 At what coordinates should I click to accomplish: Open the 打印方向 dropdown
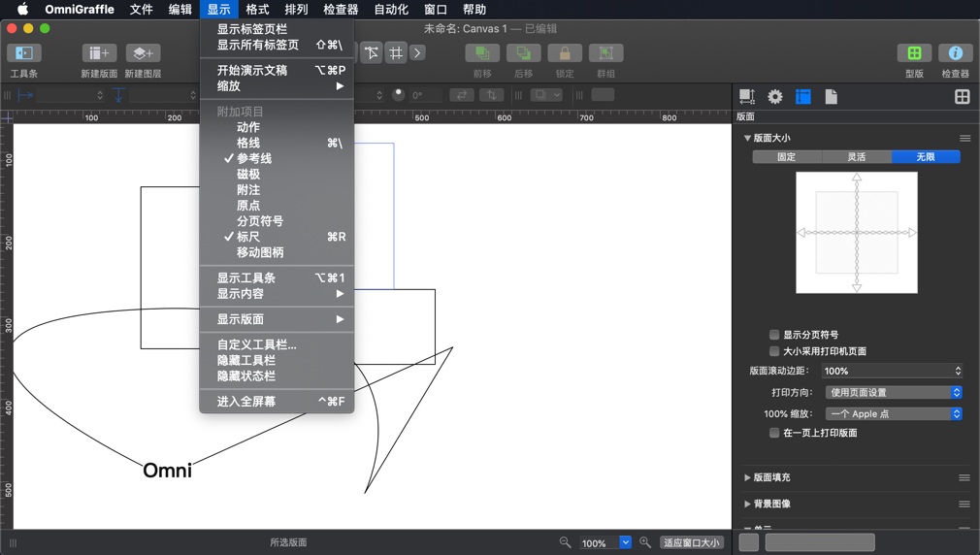pyautogui.click(x=894, y=393)
